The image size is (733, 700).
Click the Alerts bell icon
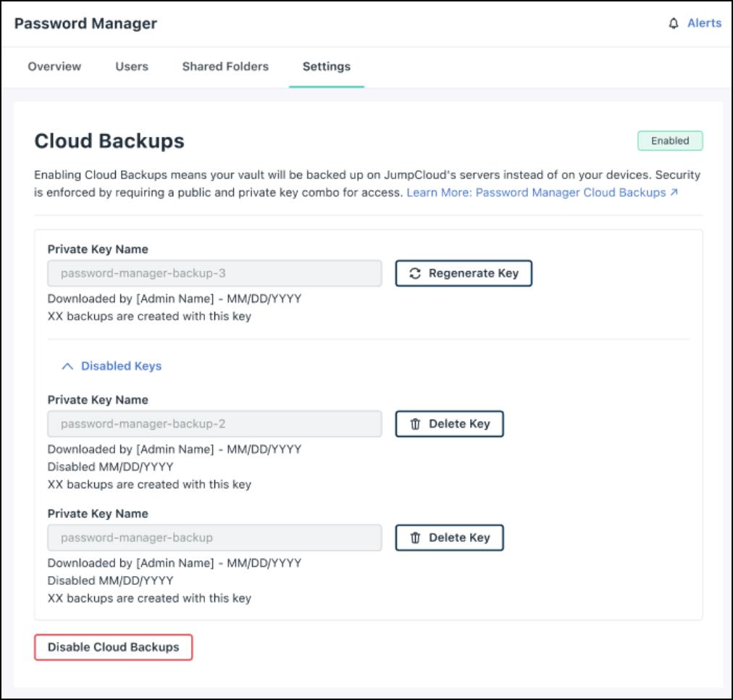click(674, 23)
